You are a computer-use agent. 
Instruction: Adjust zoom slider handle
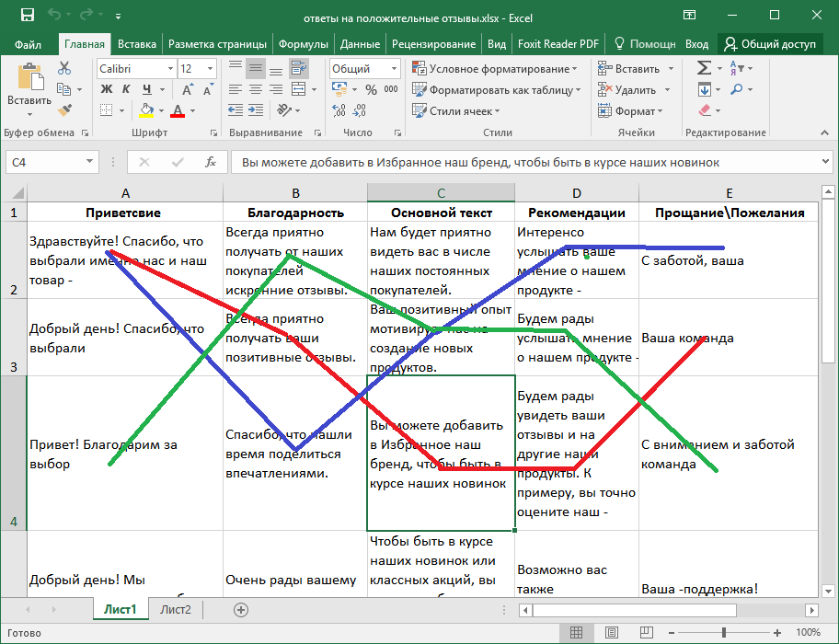[x=724, y=633]
